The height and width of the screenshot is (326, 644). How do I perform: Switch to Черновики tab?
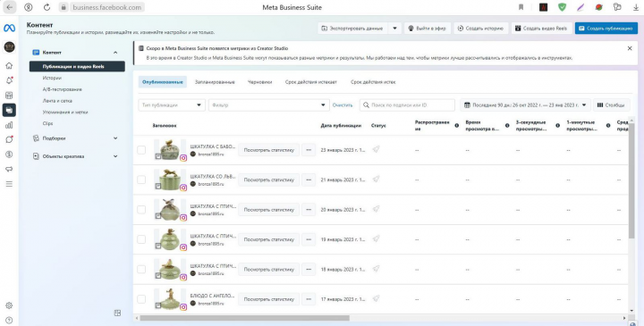(x=259, y=82)
